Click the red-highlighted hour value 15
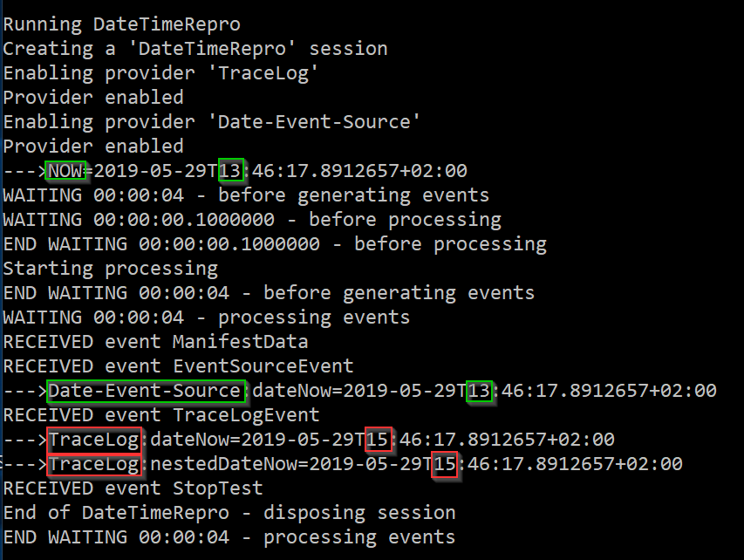The height and width of the screenshot is (560, 744). coord(377,440)
